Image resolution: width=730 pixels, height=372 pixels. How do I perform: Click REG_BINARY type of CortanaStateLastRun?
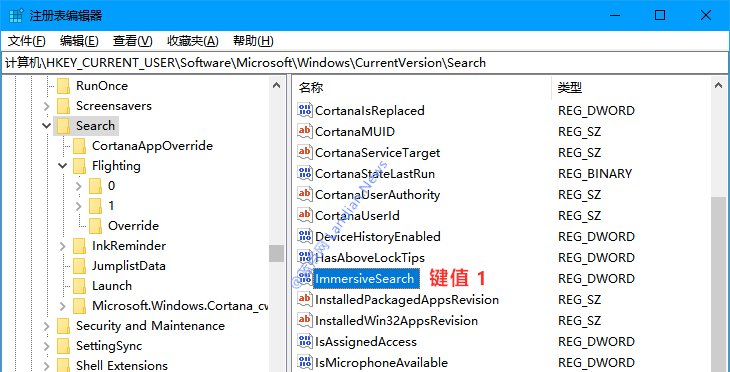pyautogui.click(x=595, y=174)
